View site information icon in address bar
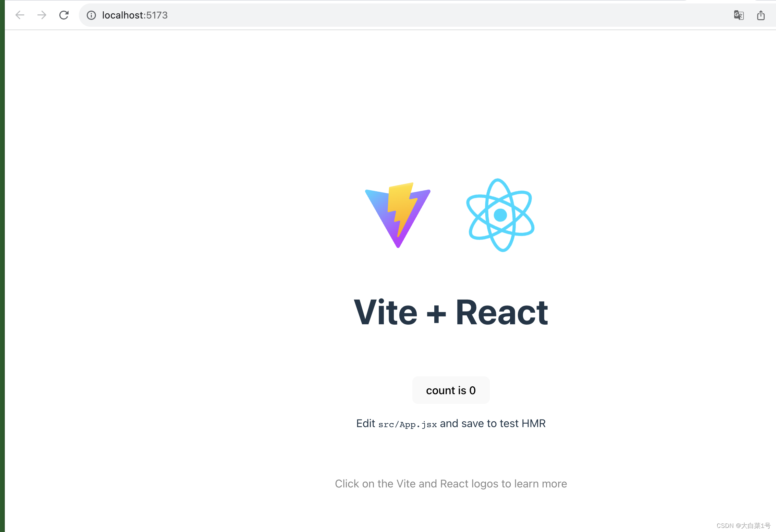 click(91, 15)
